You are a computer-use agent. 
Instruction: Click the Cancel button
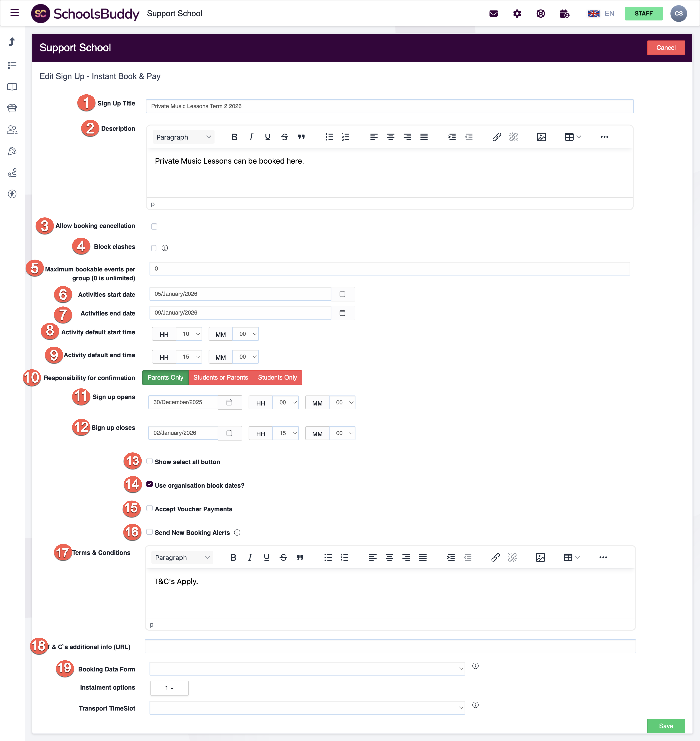pyautogui.click(x=666, y=48)
